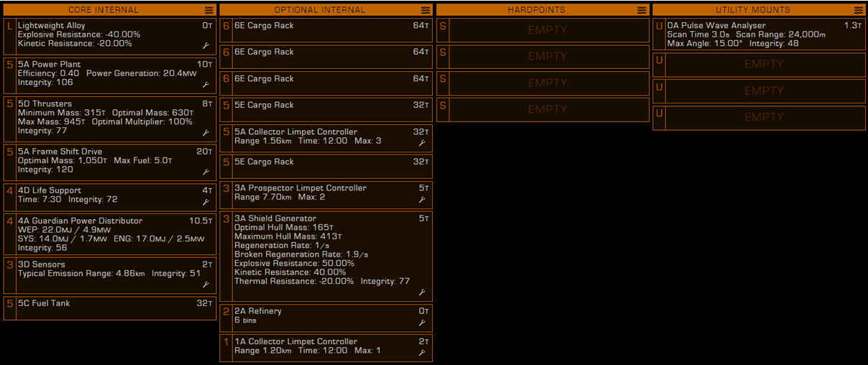Screen dimensions: 868x365
Task: Click size 4 slot label beside Power Distributor
Action: [9, 221]
